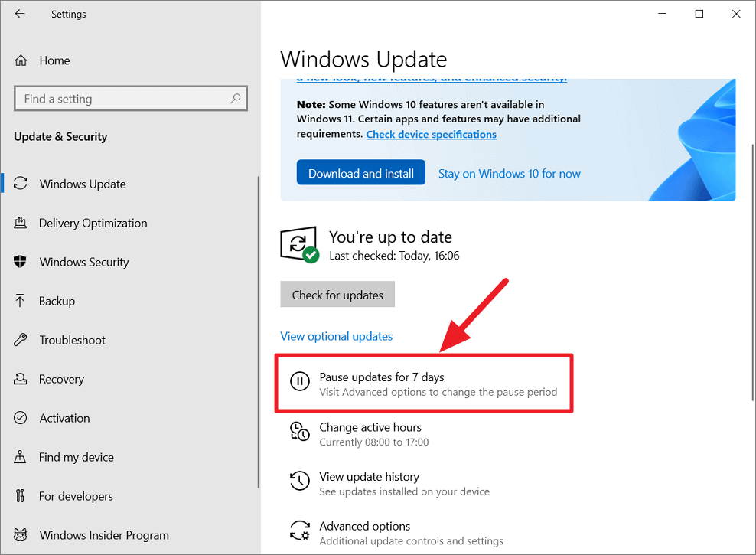This screenshot has width=756, height=555.
Task: Click the up-to-date status icon
Action: (x=299, y=244)
